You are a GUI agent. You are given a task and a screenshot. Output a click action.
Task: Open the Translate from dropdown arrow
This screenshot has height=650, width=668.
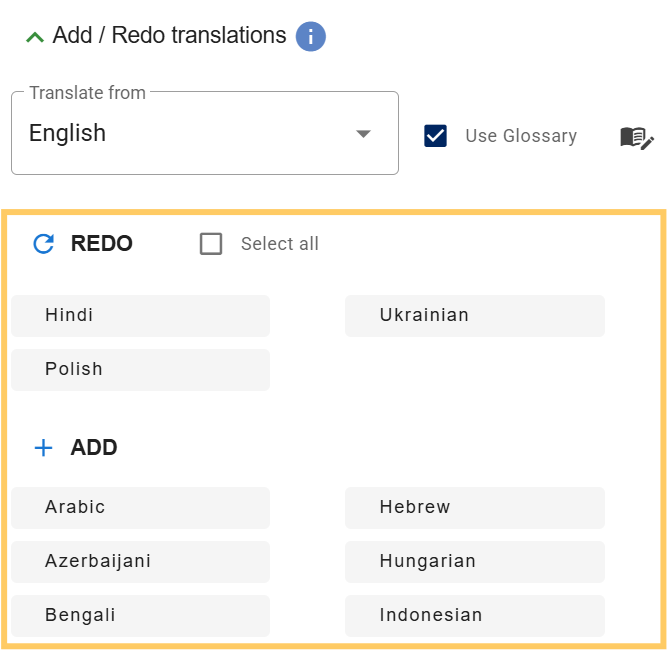(363, 134)
